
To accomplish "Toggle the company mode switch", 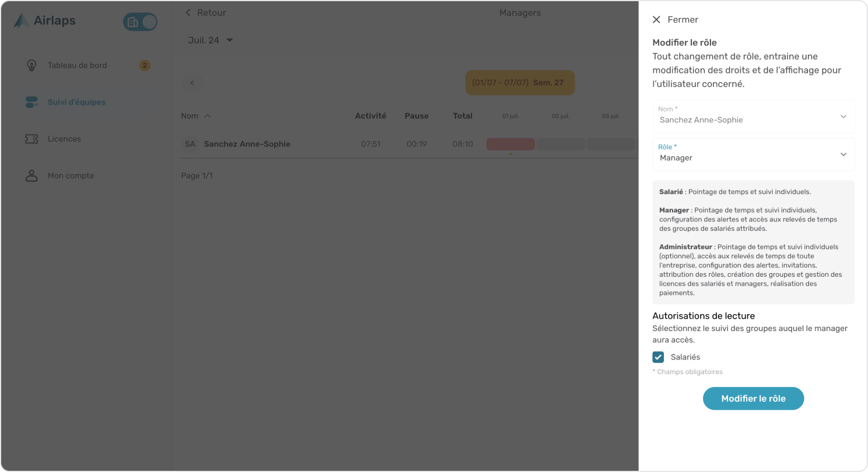I will tap(140, 22).
